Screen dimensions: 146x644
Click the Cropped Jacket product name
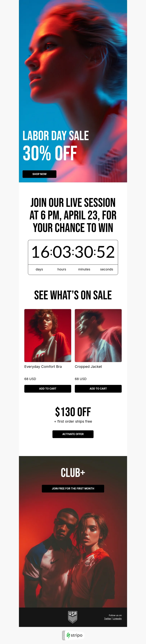(x=88, y=367)
